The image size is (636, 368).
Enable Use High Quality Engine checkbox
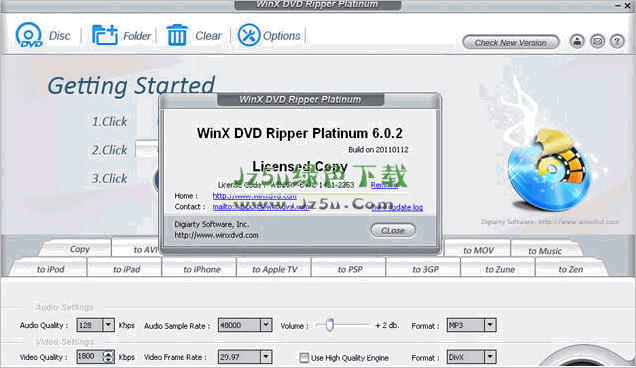tap(304, 357)
